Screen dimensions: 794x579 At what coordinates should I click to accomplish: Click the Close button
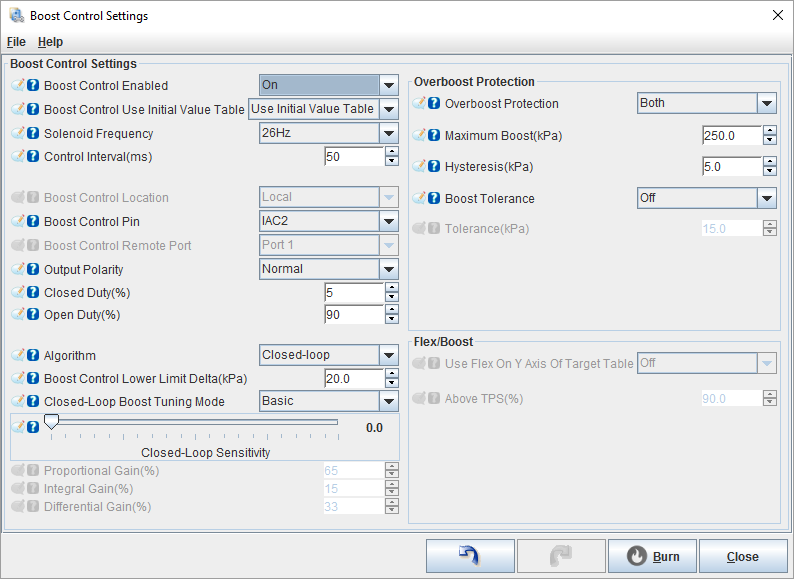743,556
